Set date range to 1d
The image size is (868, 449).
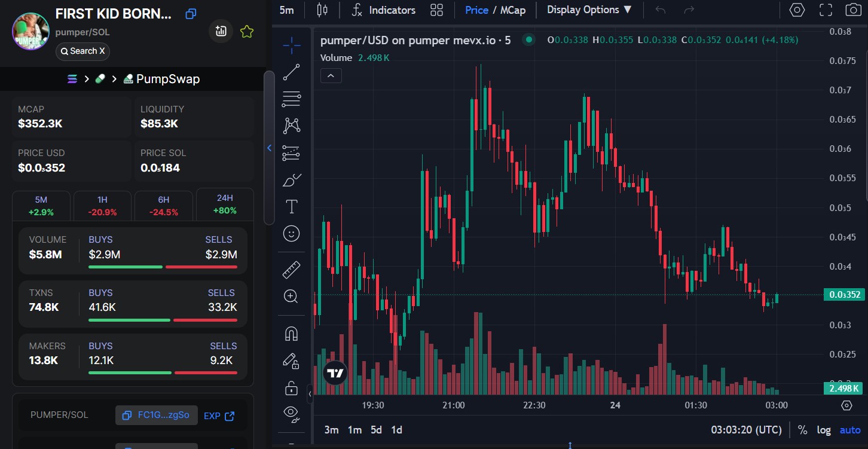coord(396,430)
